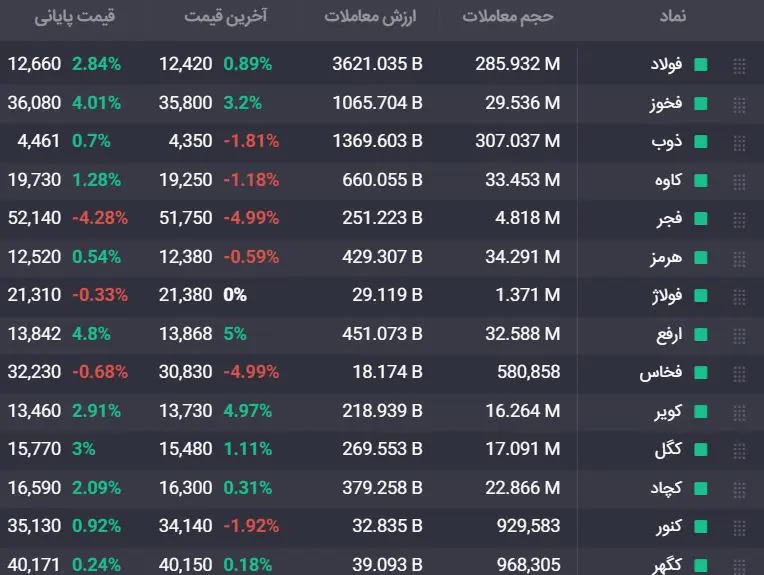Open the کاوه symbol name
This screenshot has height=575, width=764.
668,180
